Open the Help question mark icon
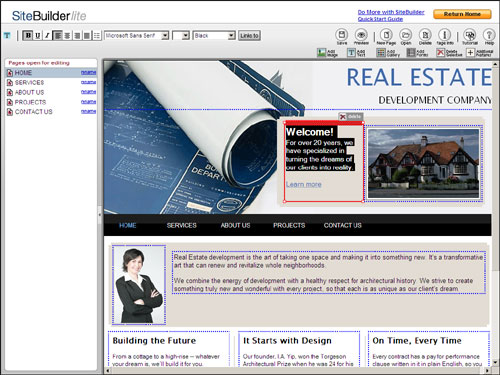Viewport: 500px width, 375px height. (489, 35)
